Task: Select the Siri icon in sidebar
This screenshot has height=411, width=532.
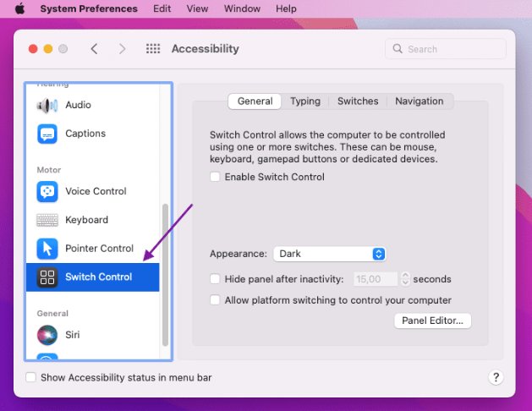Action: tap(47, 335)
